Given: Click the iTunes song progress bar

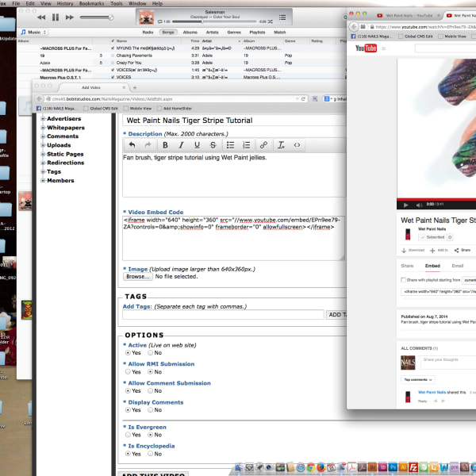Looking at the screenshot, I should (x=214, y=21).
